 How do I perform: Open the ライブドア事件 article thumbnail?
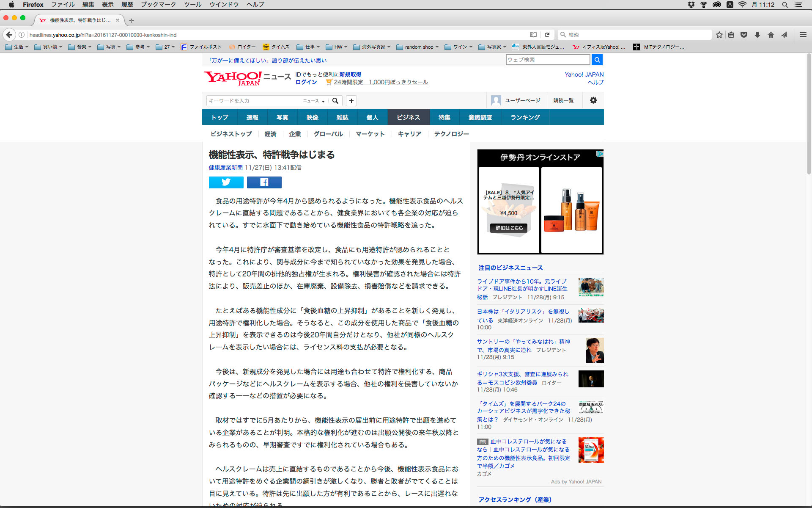tap(591, 287)
